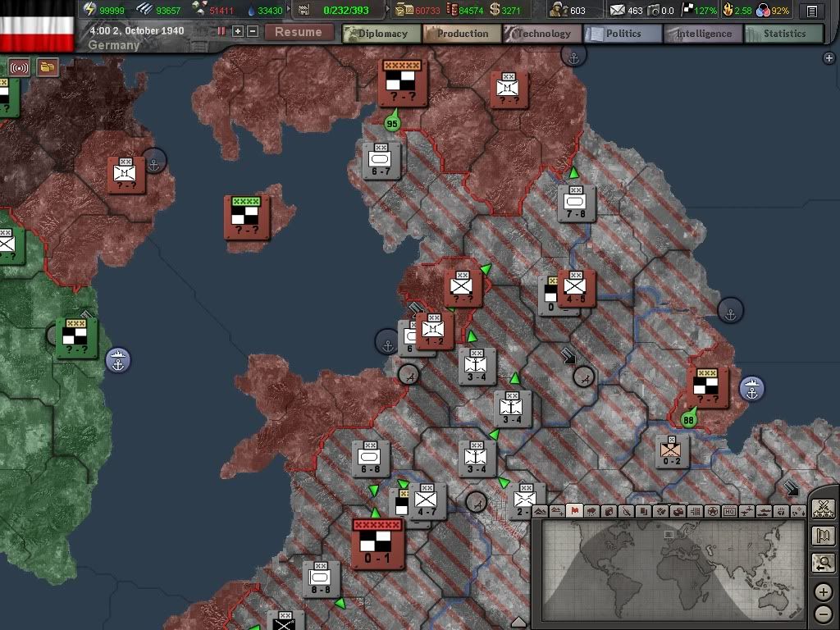Click the metal resource icon
Viewport: 840px width, 630px height.
click(x=144, y=9)
